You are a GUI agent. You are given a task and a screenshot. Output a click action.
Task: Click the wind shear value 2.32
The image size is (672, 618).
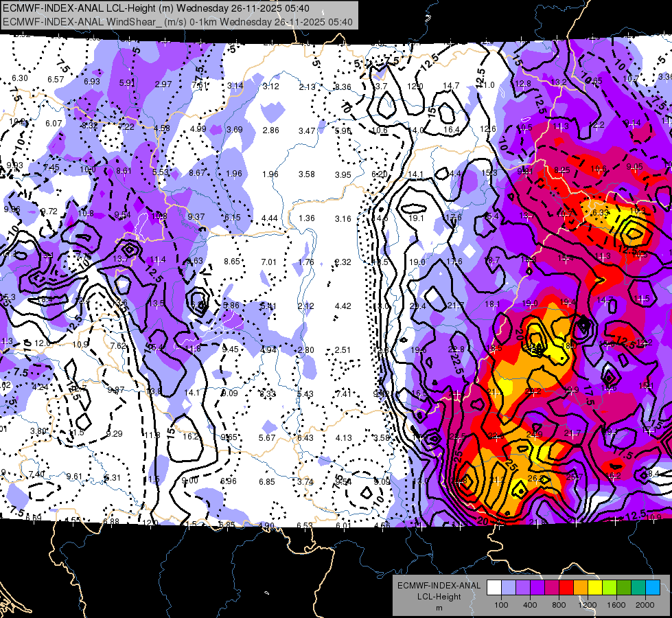point(343,262)
